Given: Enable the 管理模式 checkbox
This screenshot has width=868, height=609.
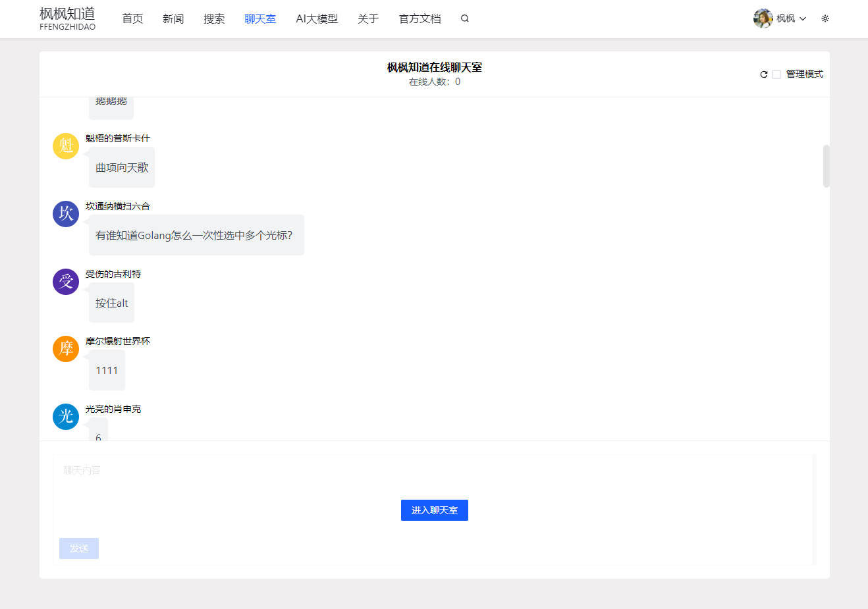Looking at the screenshot, I should coord(776,74).
